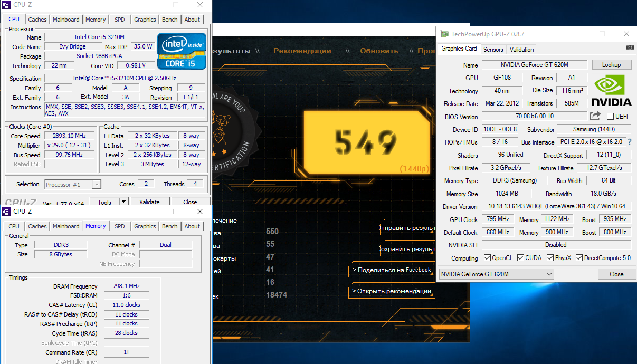Click the Открыть рекомендации button
Screen dimensions: 637x364
[392, 291]
